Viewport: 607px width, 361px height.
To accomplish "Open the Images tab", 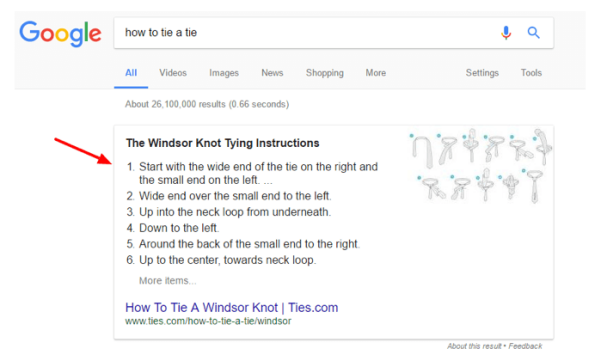I will point(224,73).
